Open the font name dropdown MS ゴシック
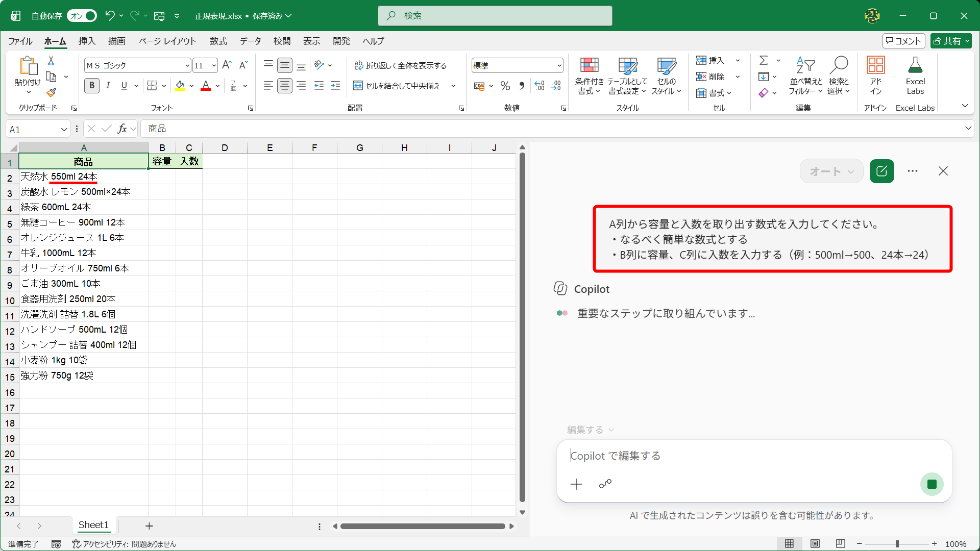The height and width of the screenshot is (551, 980). pyautogui.click(x=187, y=65)
